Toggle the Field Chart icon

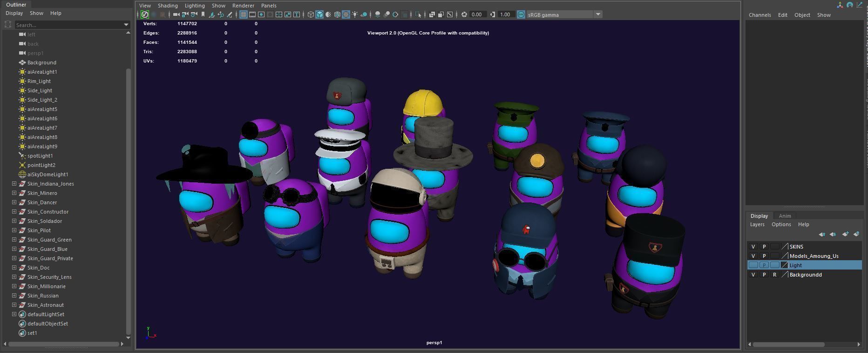click(x=279, y=14)
